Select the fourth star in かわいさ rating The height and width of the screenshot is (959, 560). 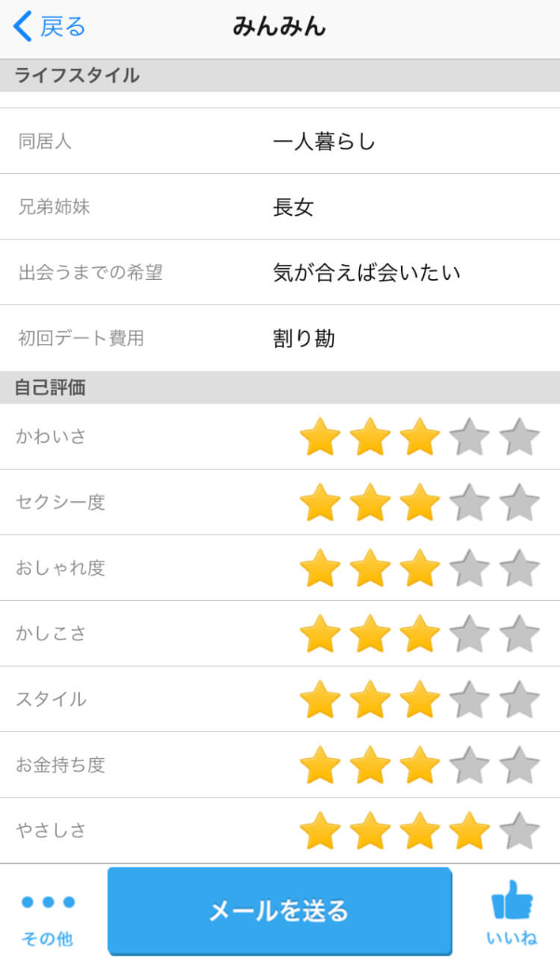coord(471,436)
